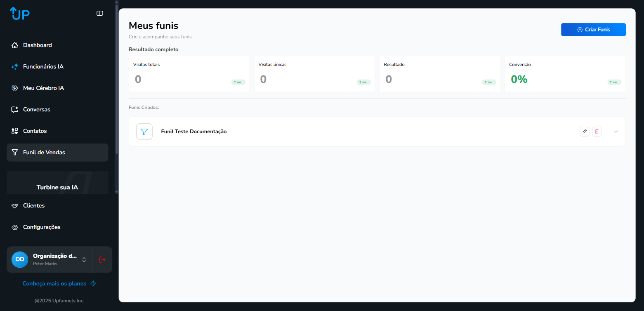Click the Funcionários IA sparkle icon
This screenshot has height=311, width=644.
tap(15, 67)
